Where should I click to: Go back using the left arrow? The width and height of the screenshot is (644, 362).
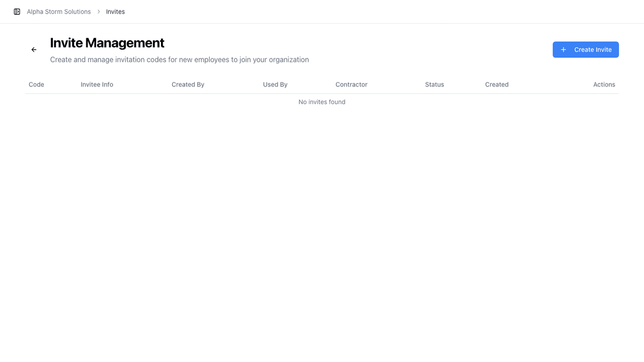(34, 50)
